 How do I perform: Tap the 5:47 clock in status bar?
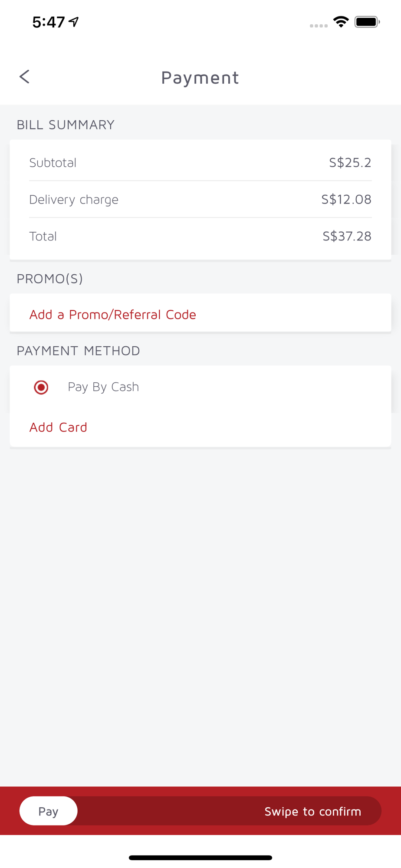(49, 22)
